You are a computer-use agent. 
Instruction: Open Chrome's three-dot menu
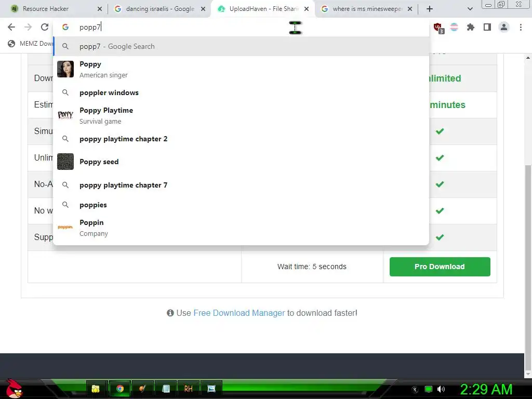click(x=521, y=27)
